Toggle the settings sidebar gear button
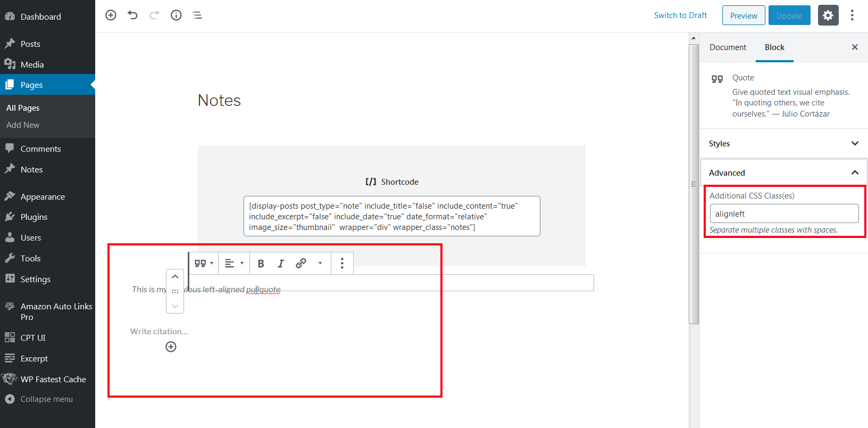 (x=828, y=15)
